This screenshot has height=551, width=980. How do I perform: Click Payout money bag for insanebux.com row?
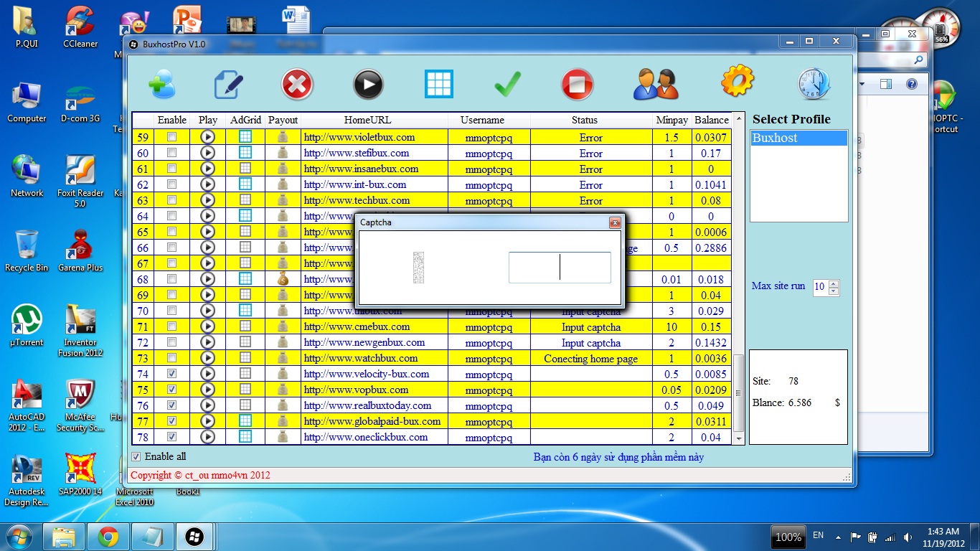click(x=283, y=169)
